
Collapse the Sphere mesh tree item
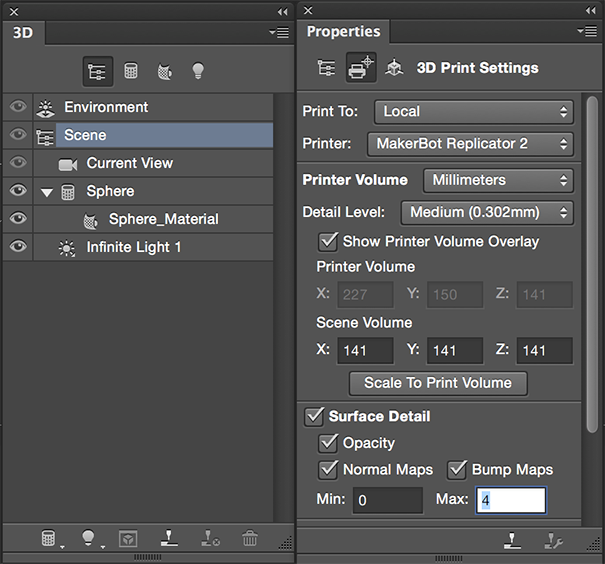pos(47,192)
